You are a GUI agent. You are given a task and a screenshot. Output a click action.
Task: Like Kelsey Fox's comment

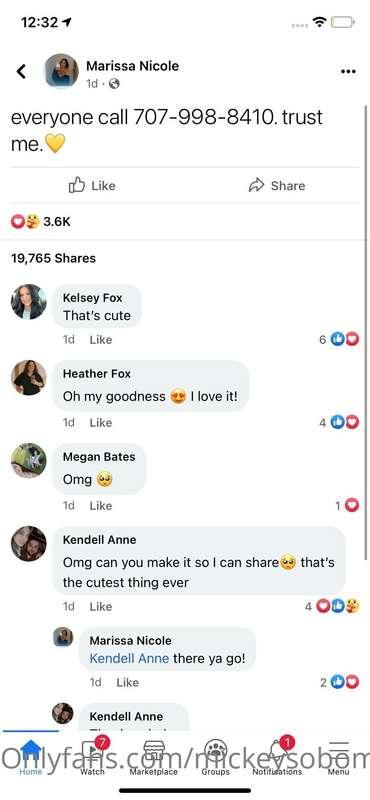click(101, 340)
